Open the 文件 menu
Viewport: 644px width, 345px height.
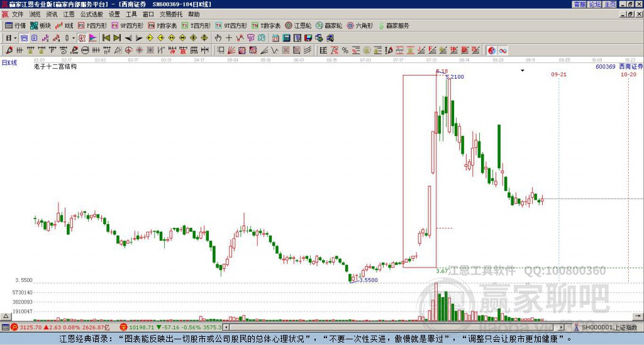coord(18,14)
